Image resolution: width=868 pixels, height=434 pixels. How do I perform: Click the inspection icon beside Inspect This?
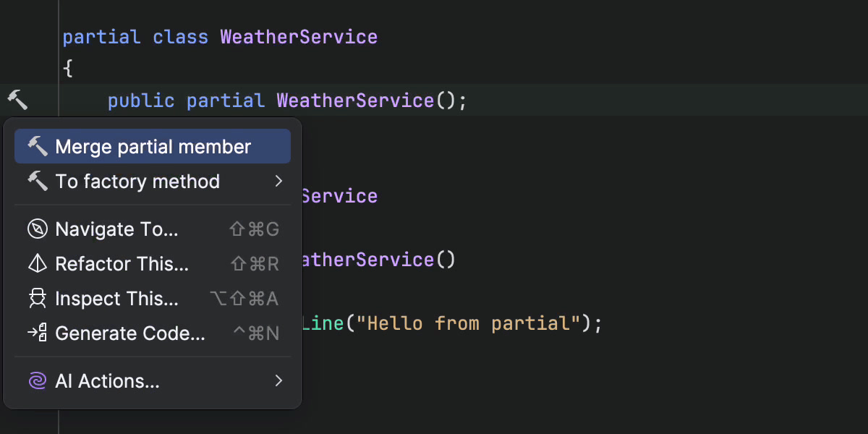(38, 298)
